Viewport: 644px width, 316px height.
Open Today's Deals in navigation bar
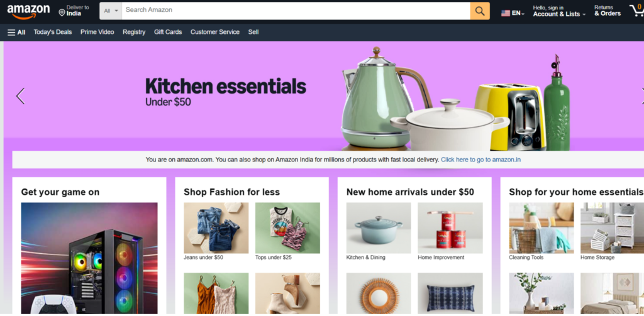pyautogui.click(x=53, y=32)
